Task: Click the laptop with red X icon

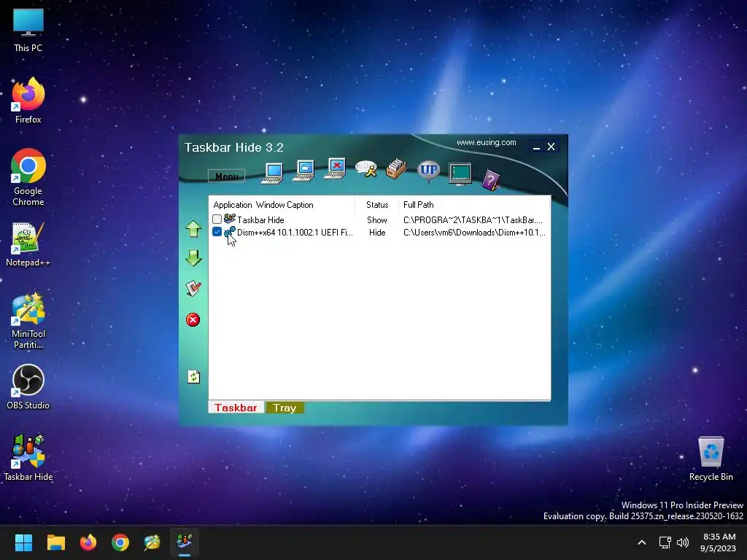Action: [x=336, y=169]
